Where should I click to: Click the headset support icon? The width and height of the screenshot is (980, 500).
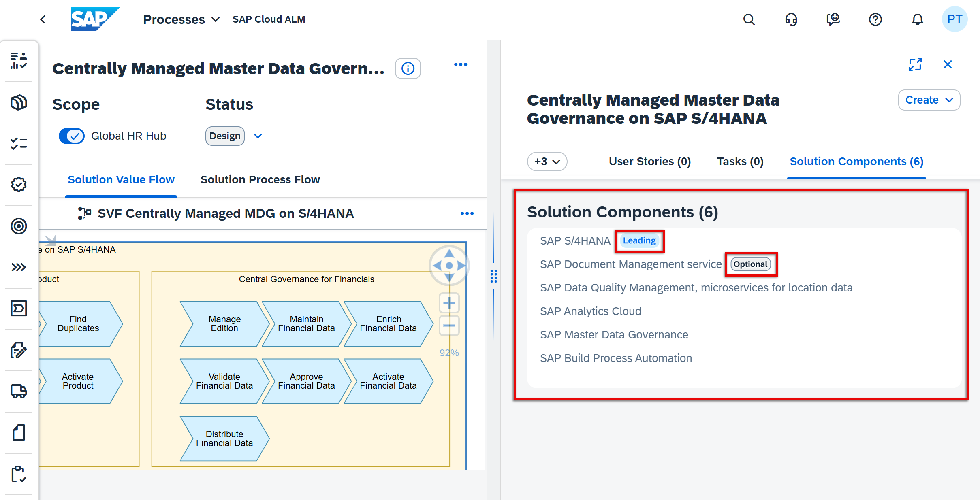pos(791,19)
